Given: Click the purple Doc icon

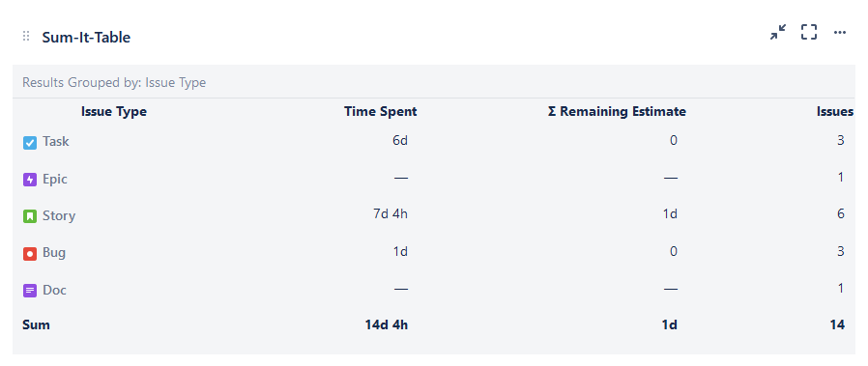Looking at the screenshot, I should pos(30,291).
